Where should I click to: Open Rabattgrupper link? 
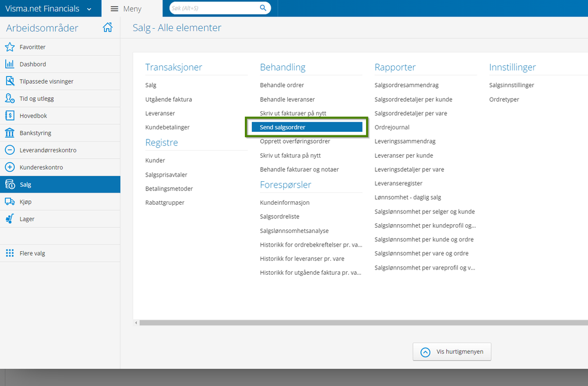[x=165, y=203]
